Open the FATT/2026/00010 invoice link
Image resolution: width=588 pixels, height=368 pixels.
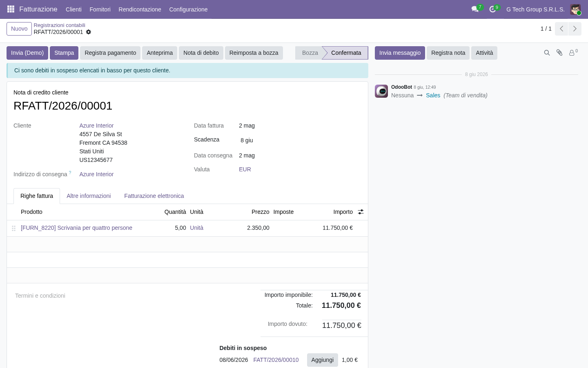[276, 360]
